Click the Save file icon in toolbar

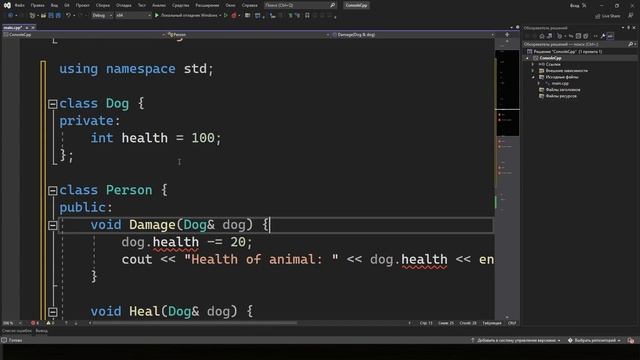[x=51, y=16]
